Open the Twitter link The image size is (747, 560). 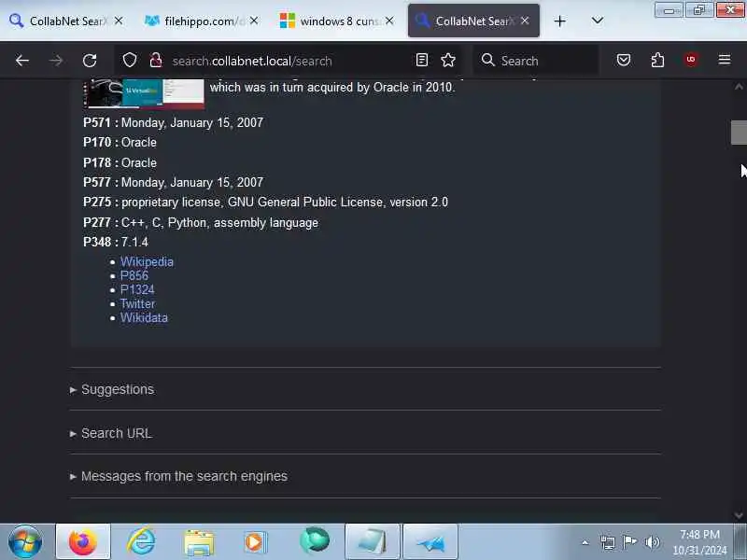pos(137,304)
